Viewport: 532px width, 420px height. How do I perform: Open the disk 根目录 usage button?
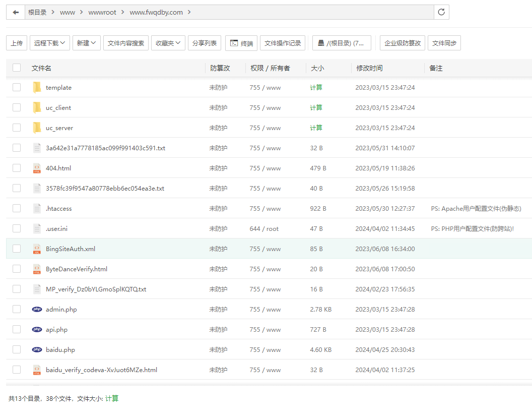tap(342, 43)
